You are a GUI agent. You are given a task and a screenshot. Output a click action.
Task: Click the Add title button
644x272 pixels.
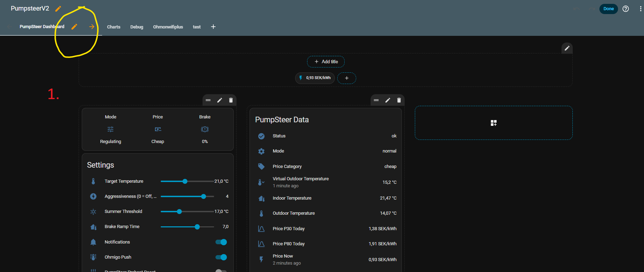click(326, 62)
